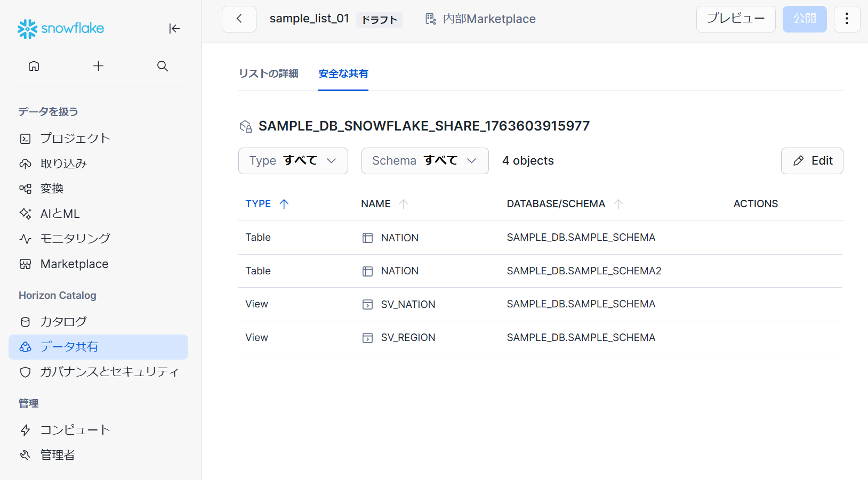
Task: Click the Snowflake logo
Action: pyautogui.click(x=61, y=29)
